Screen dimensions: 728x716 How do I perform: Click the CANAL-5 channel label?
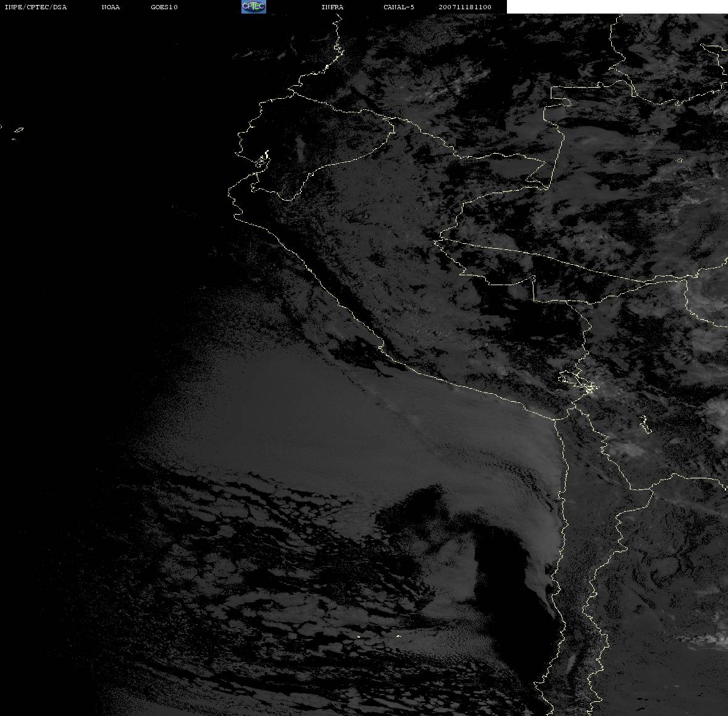(399, 7)
